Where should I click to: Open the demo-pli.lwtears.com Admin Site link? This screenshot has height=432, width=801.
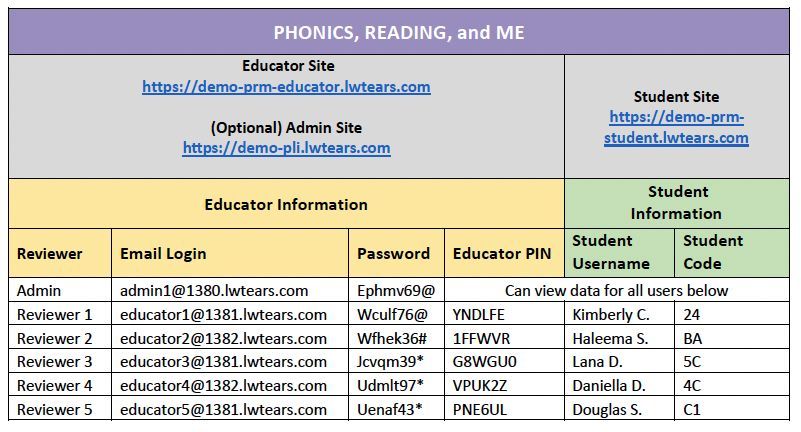pos(286,148)
